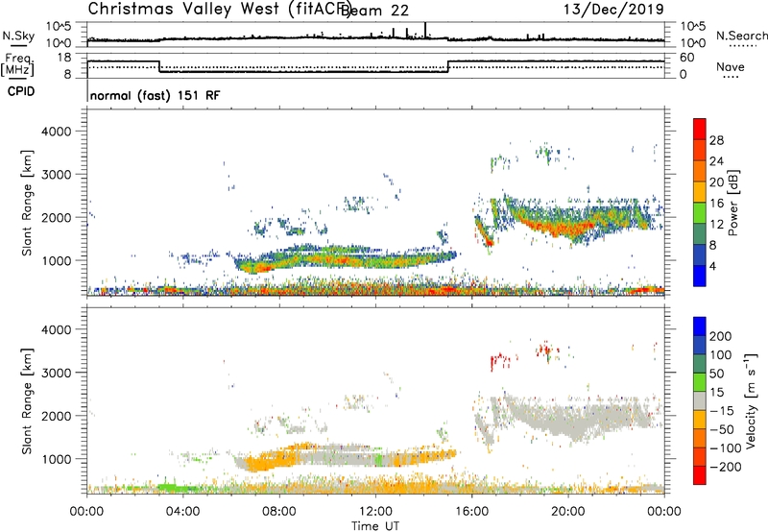This screenshot has height=532, width=768.
Task: Click the date '13/Dec/2019'
Action: coord(613,9)
